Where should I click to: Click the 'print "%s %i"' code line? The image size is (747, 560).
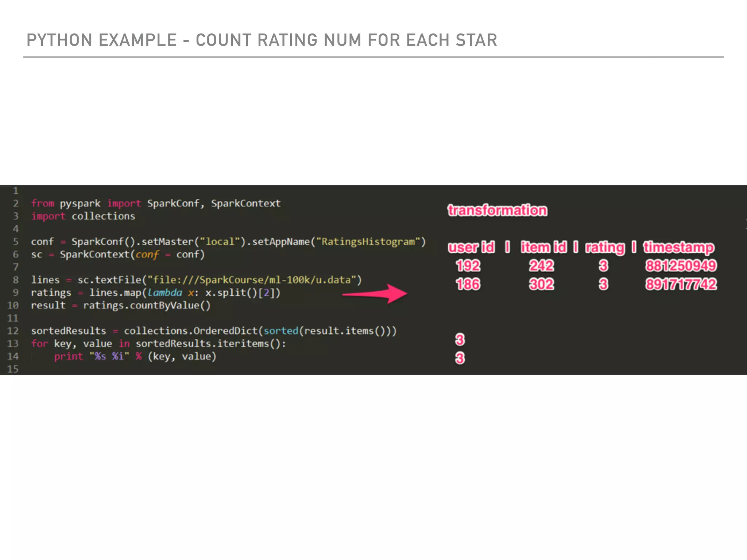135,357
